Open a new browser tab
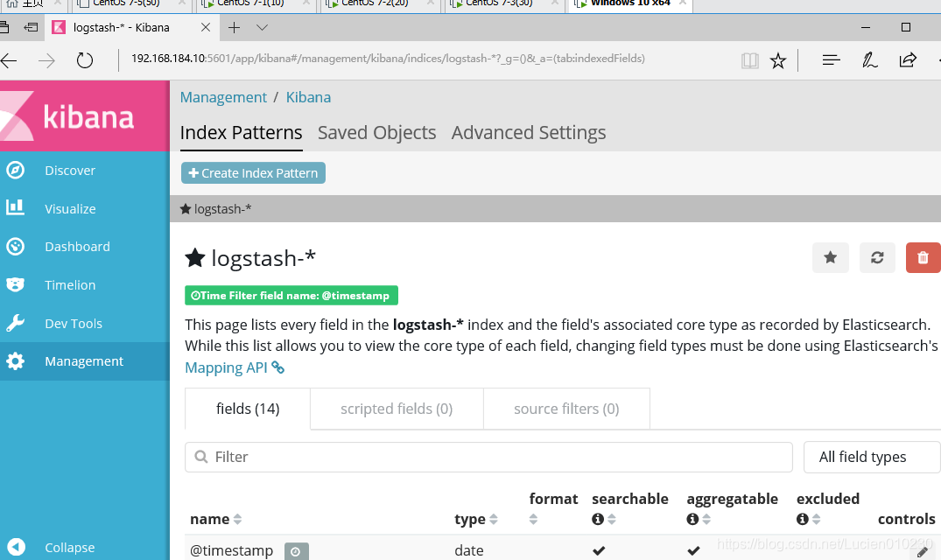941x560 pixels. [x=234, y=28]
